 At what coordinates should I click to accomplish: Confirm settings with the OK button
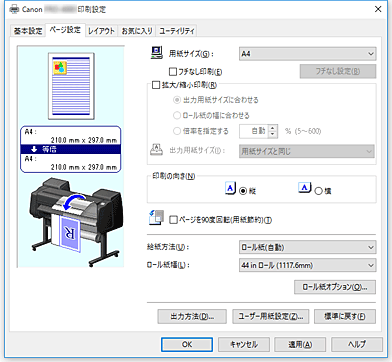187,344
